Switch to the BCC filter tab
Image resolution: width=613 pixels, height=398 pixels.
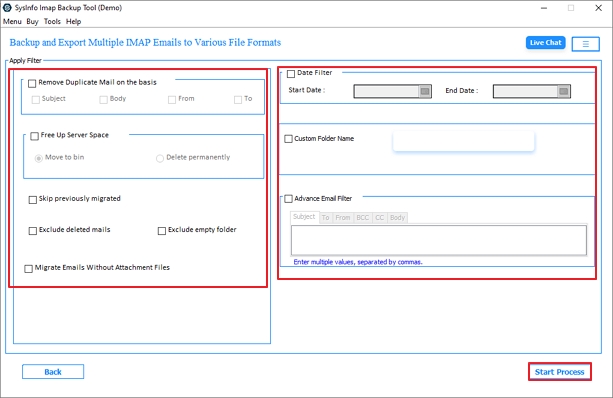[363, 218]
